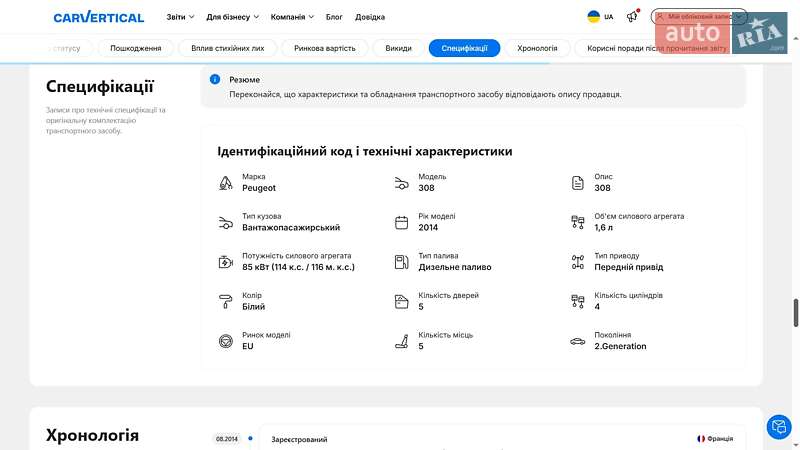Image resolution: width=800 pixels, height=450 pixels.
Task: Click the Кількість місць seat icon
Action: tap(402, 341)
